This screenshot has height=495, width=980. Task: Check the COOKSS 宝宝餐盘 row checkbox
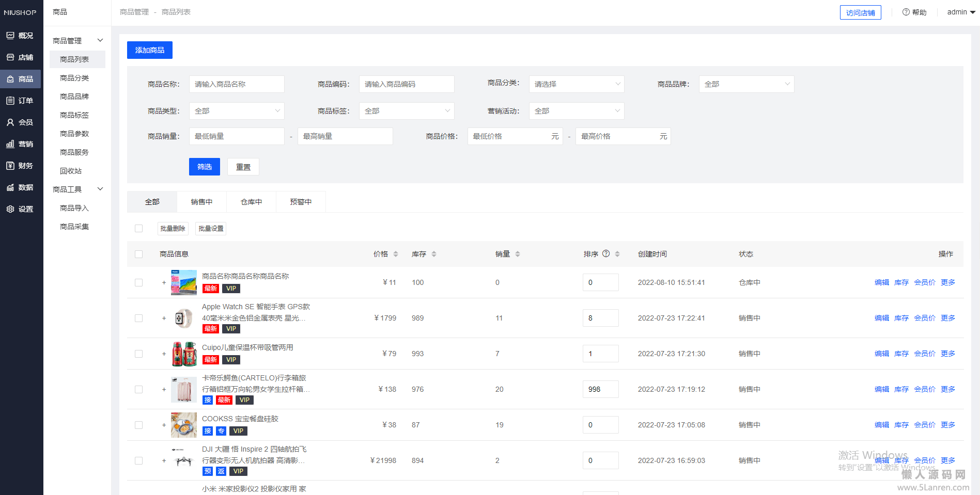coord(138,425)
